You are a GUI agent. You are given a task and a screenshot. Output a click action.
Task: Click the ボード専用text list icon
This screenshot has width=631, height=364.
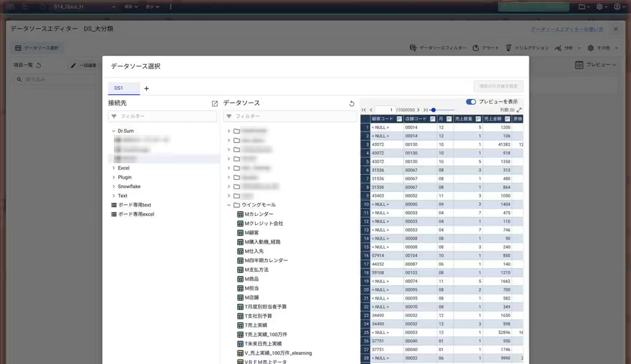[x=114, y=205]
